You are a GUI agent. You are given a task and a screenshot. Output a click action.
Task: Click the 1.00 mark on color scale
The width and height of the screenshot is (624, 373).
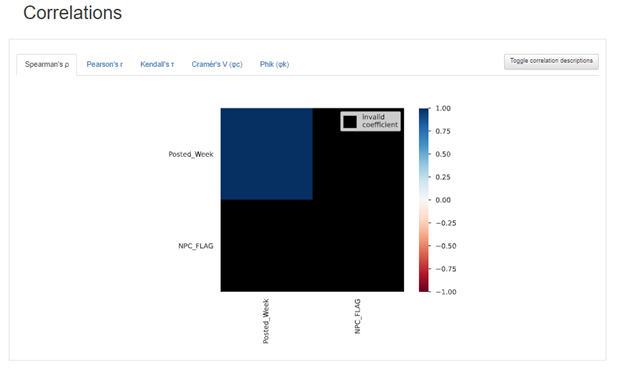443,108
